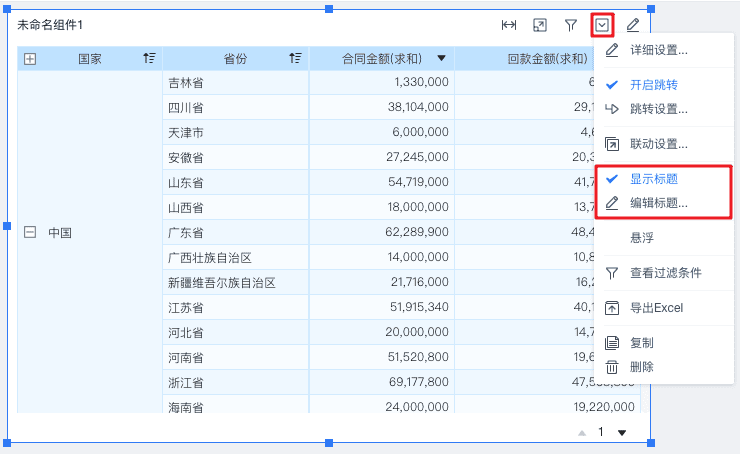Sort by 国家 column ascending icon
The height and width of the screenshot is (454, 740).
tap(149, 58)
